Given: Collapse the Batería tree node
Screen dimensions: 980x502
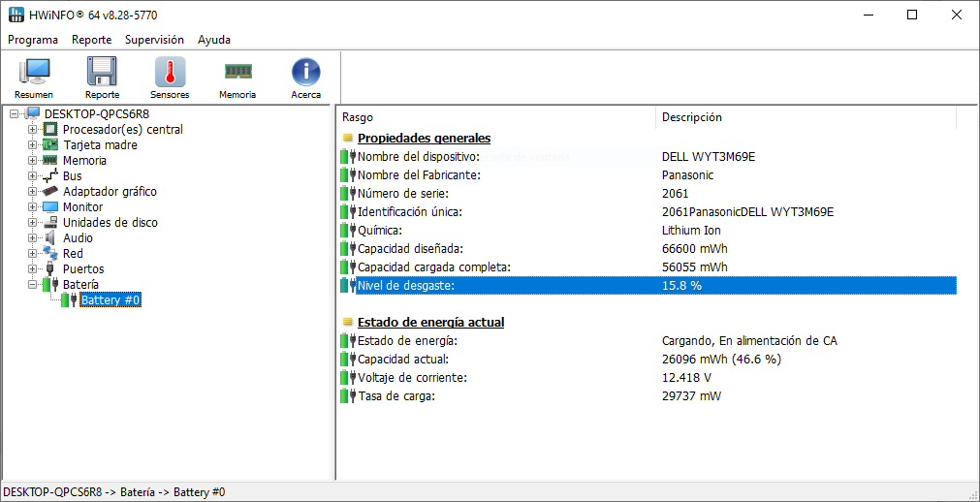Looking at the screenshot, I should pos(33,285).
